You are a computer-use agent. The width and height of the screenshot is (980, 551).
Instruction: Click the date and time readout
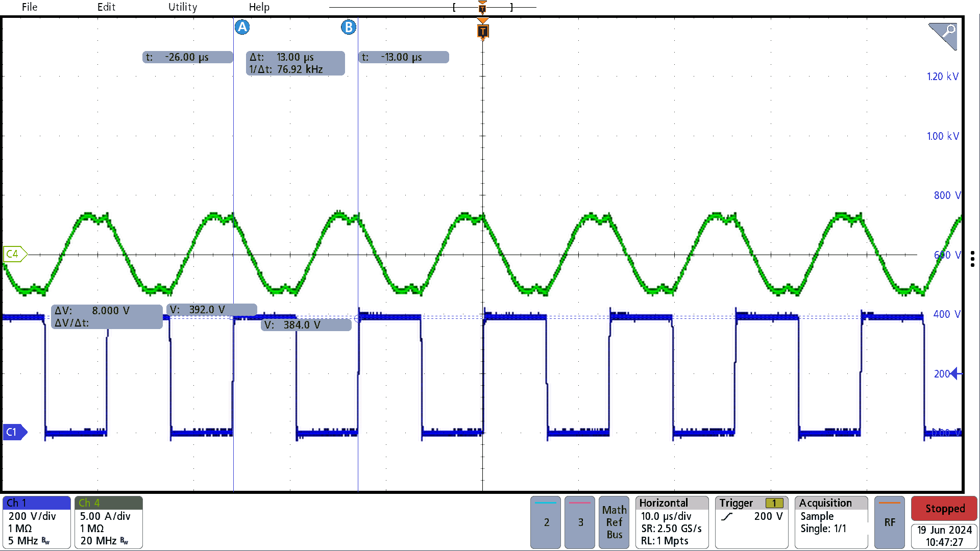click(944, 536)
